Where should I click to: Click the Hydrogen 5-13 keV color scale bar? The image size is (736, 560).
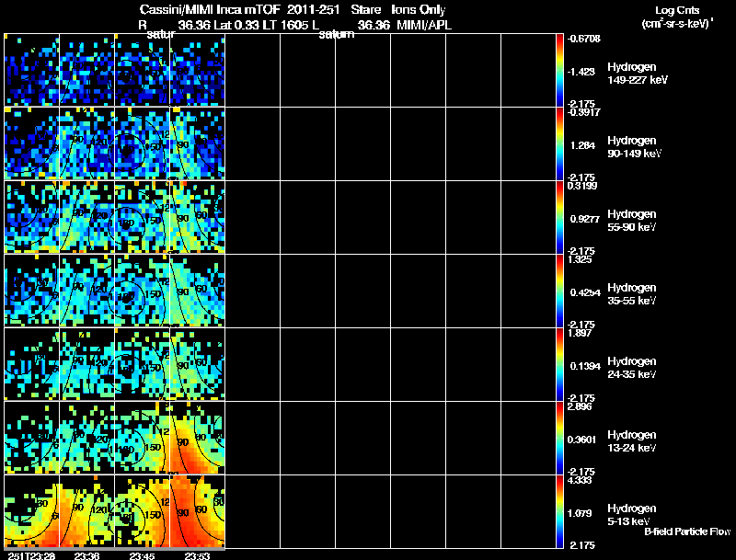[559, 511]
